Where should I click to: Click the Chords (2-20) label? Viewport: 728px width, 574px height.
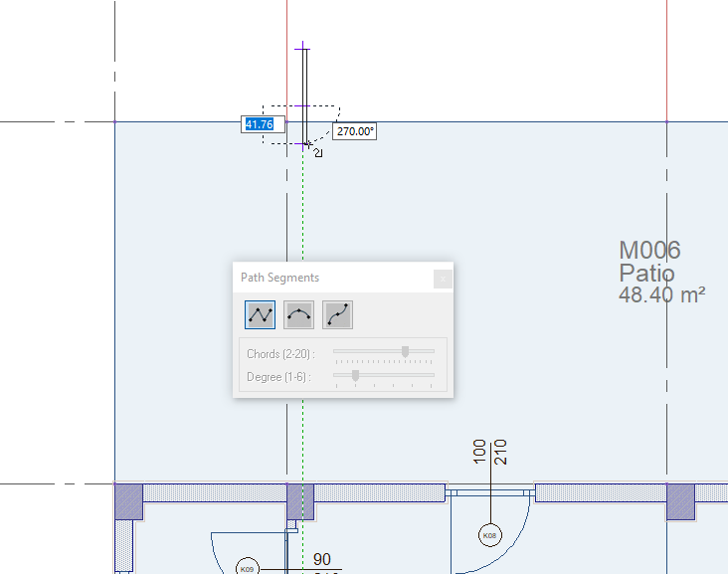tap(280, 354)
